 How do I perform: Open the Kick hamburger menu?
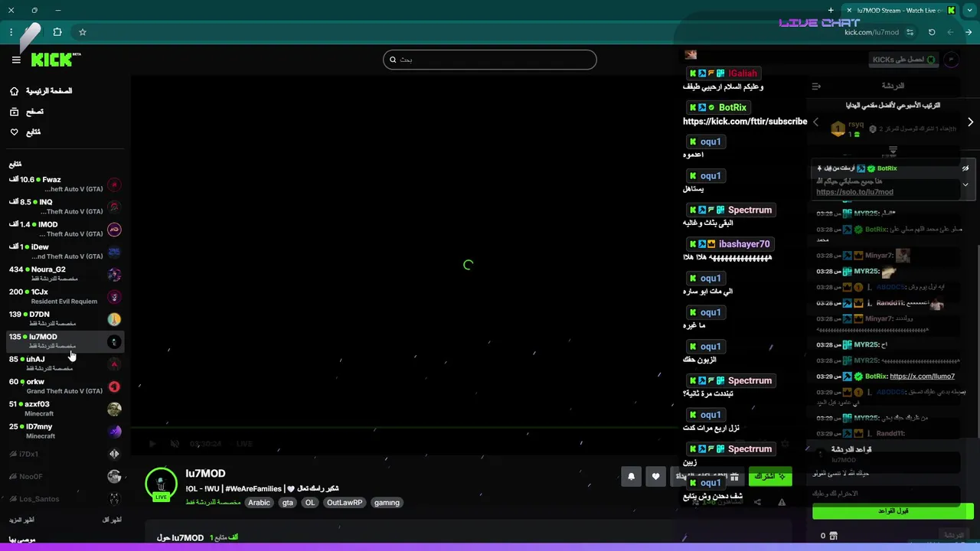(x=16, y=60)
